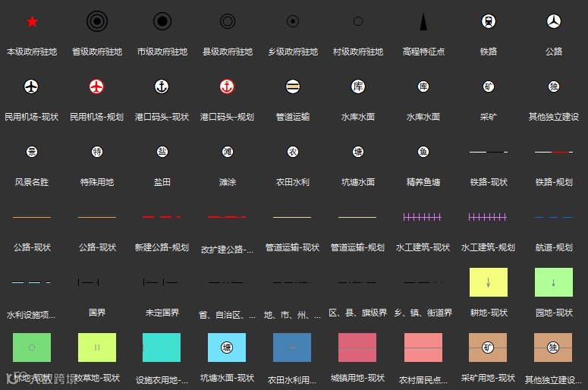
Task: Choose the 管道运输 striped circle icon
Action: [293, 86]
